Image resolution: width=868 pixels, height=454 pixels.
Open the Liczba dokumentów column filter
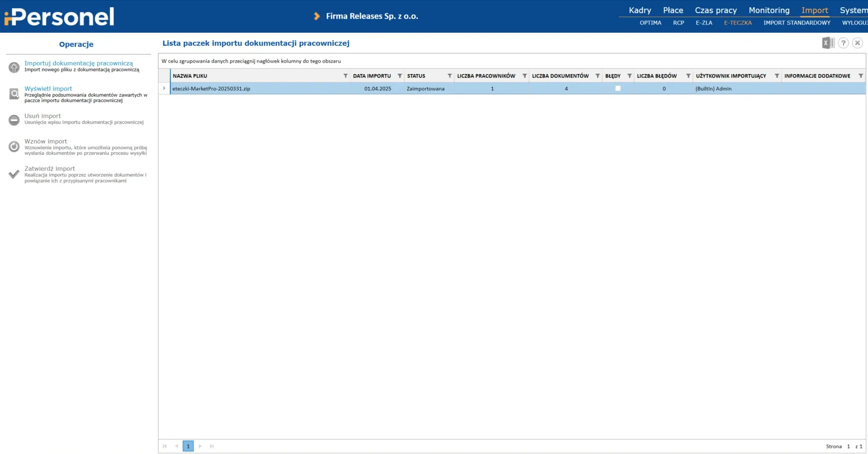click(x=598, y=76)
